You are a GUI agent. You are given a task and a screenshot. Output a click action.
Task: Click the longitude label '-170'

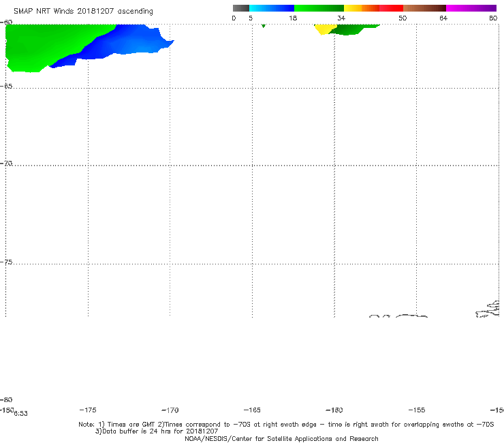click(170, 410)
